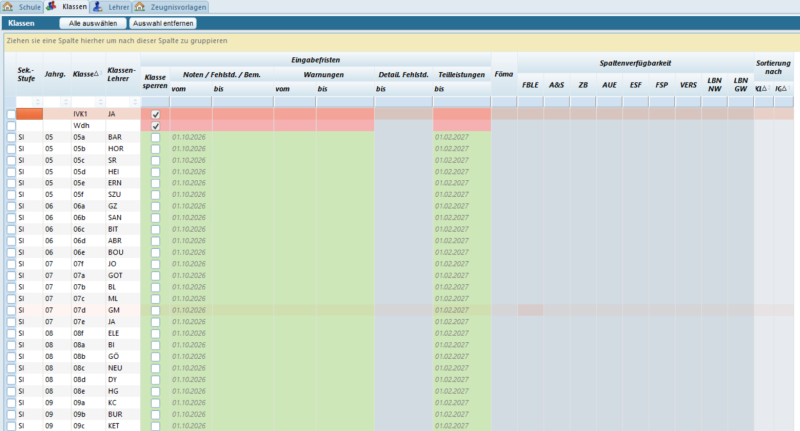
Task: Open the Lehrer tab
Action: click(111, 7)
